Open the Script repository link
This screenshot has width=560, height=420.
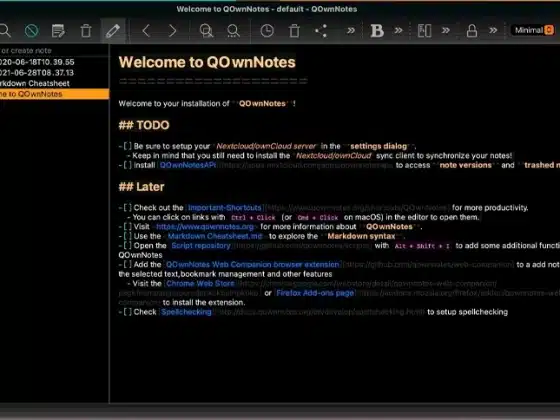pos(201,245)
